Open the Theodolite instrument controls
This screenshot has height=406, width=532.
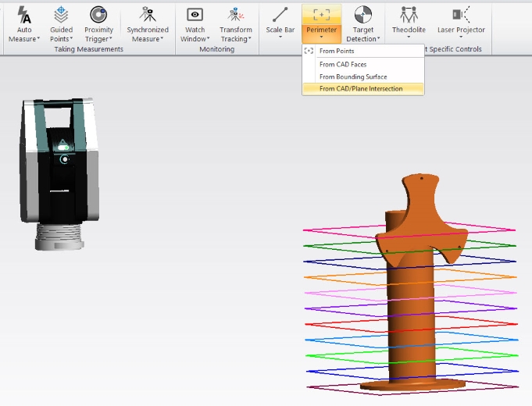408,14
